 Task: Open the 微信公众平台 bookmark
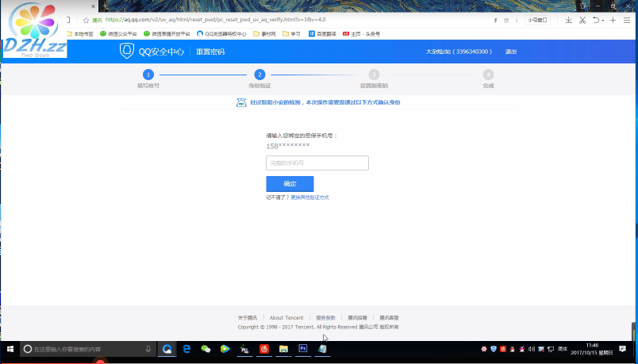pyautogui.click(x=118, y=34)
